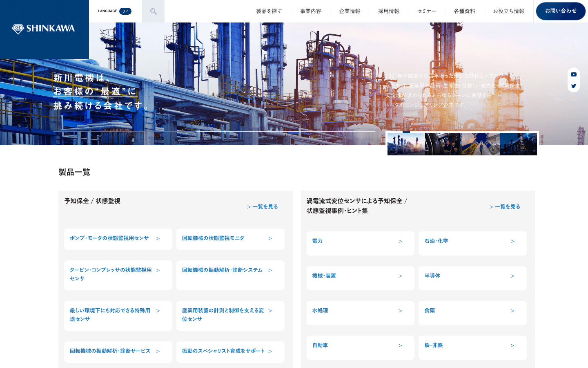This screenshot has height=368, width=588.
Task: Open the 自動車 case category
Action: (x=361, y=348)
